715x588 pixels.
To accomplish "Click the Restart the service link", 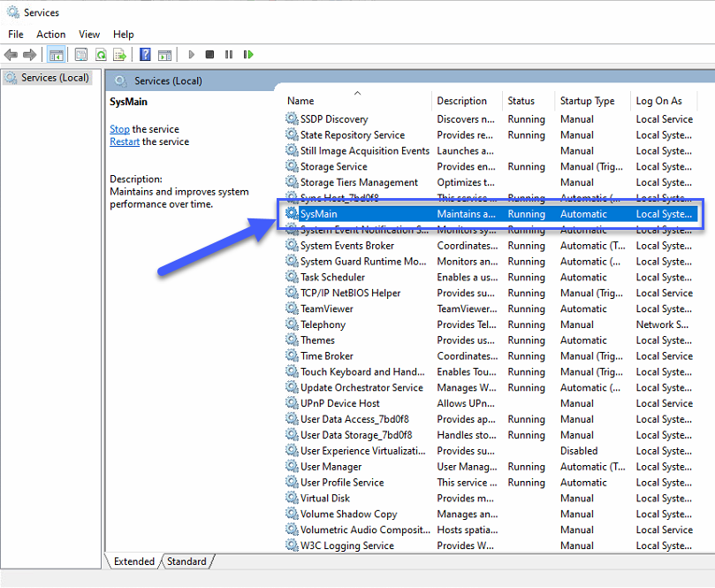I will point(125,141).
